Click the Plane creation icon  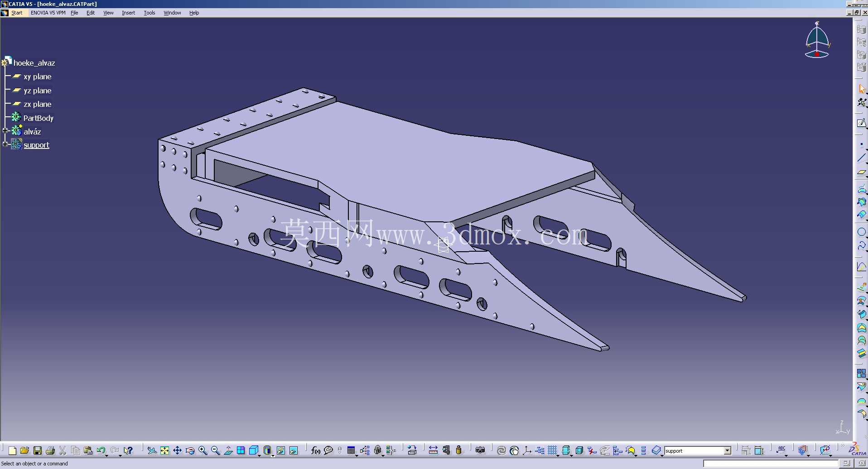tap(862, 172)
